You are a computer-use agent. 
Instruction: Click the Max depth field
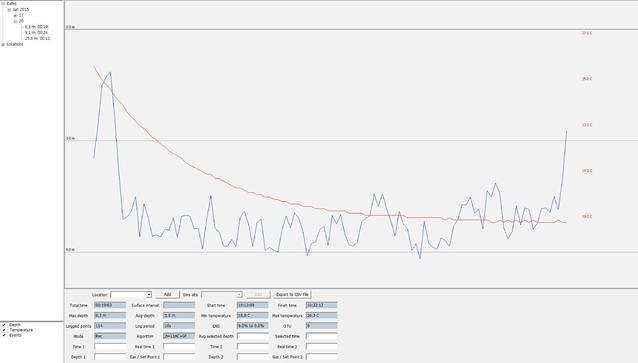coord(110,315)
